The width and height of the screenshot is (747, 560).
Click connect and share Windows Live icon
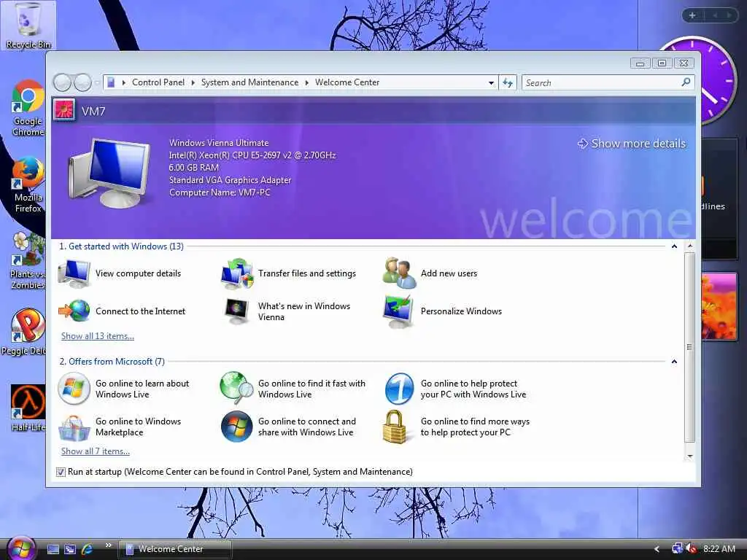pos(237,427)
